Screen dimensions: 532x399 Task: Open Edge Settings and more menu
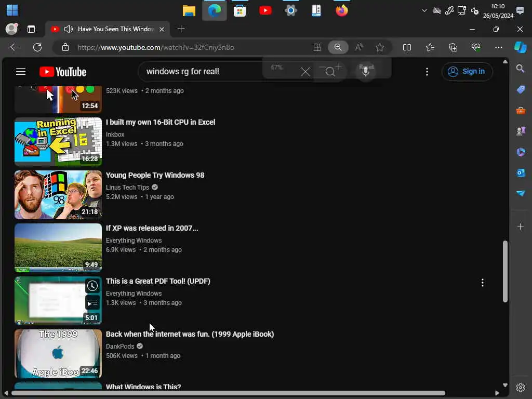(x=498, y=47)
